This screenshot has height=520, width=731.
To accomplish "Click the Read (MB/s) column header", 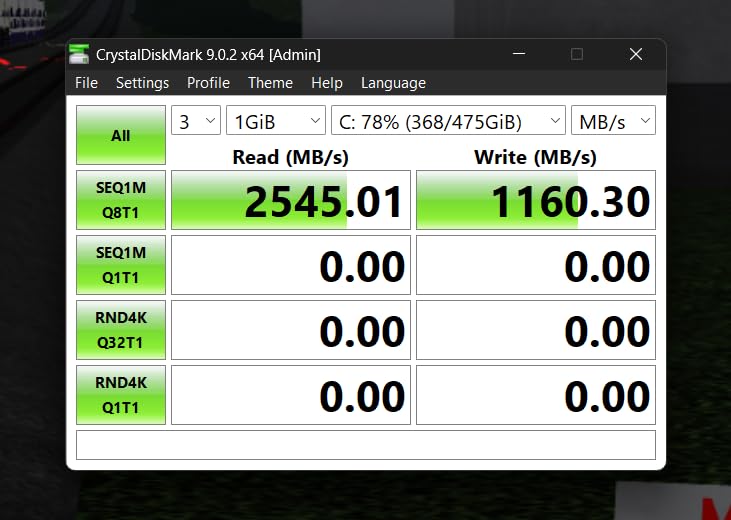I will pos(290,157).
